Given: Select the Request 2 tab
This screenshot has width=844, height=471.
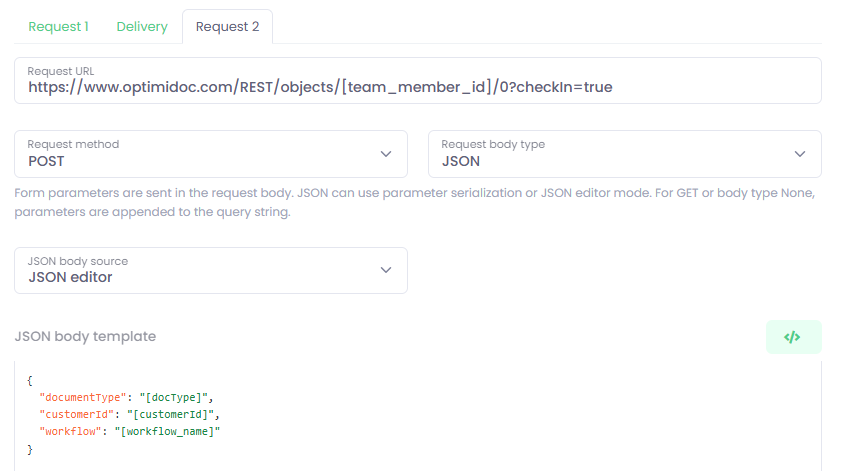Looking at the screenshot, I should coord(227,27).
